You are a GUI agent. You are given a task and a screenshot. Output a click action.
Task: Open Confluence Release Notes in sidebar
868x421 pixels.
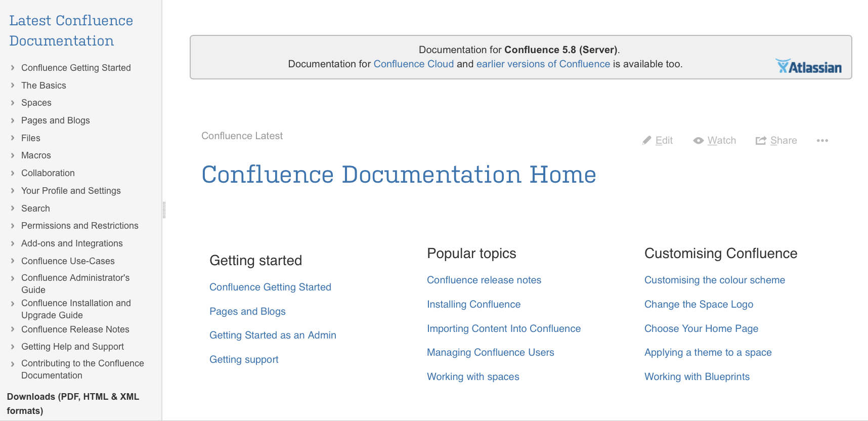pyautogui.click(x=75, y=329)
